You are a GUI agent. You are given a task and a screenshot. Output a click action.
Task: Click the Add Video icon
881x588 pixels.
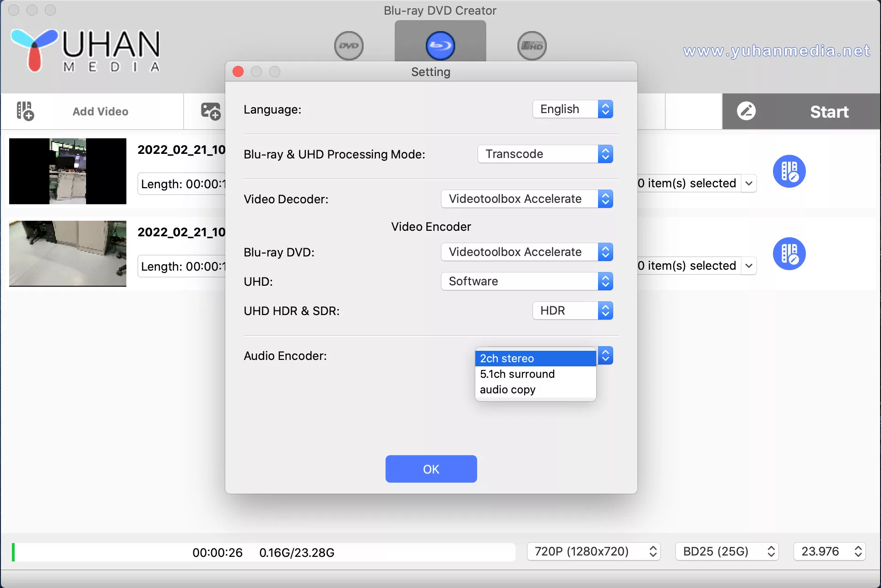tap(25, 111)
